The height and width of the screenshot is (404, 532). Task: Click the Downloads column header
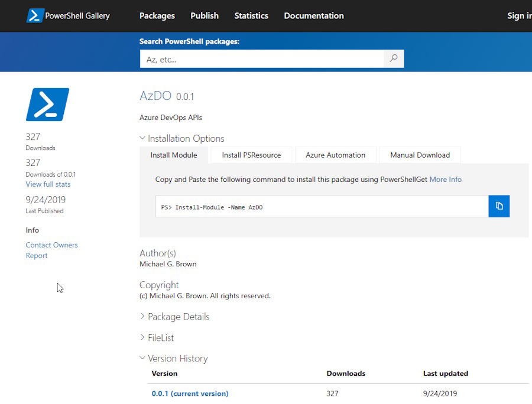[x=346, y=373]
